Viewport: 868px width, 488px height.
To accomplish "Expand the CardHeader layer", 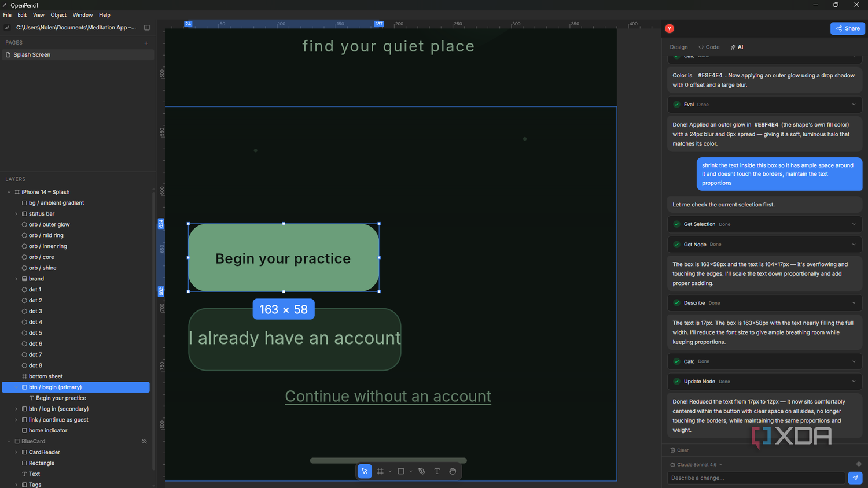I will 16,452.
